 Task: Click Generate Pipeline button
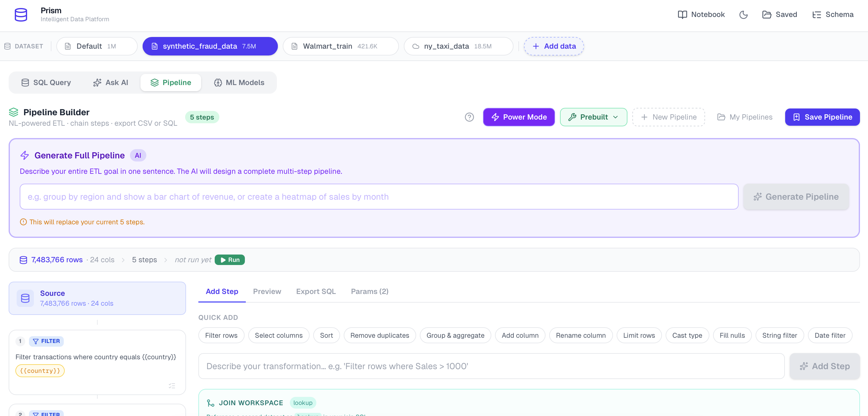pyautogui.click(x=796, y=197)
